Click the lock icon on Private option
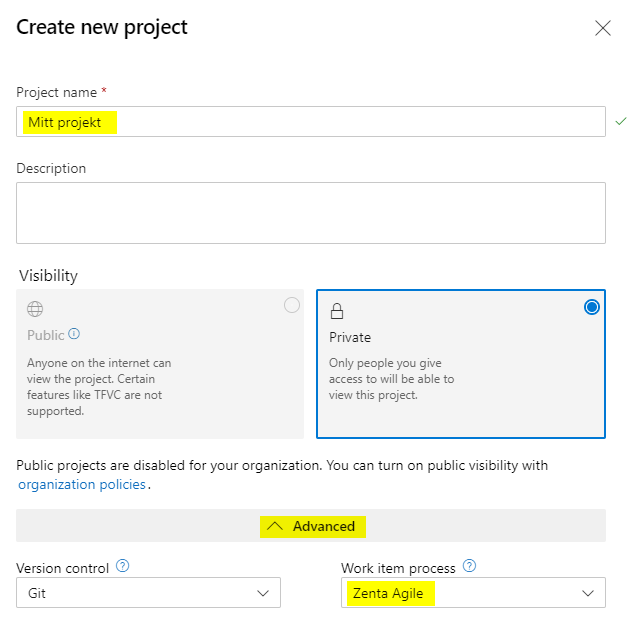This screenshot has width=630, height=633. (337, 311)
